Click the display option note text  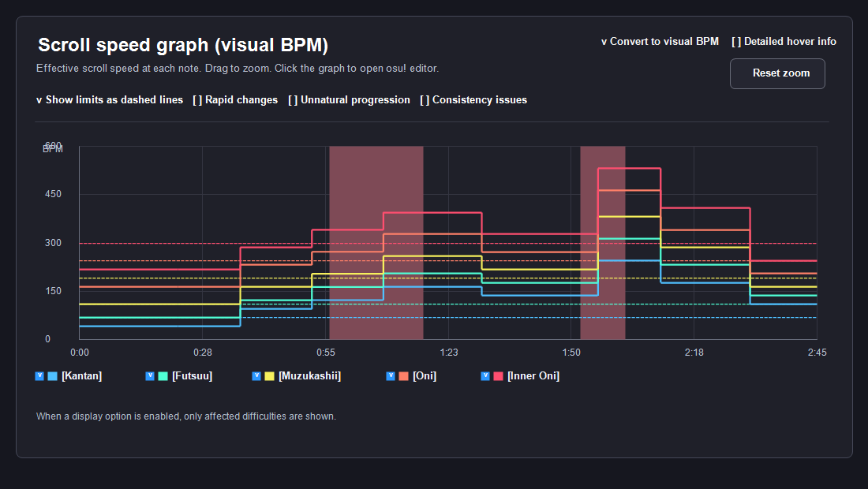coord(186,416)
